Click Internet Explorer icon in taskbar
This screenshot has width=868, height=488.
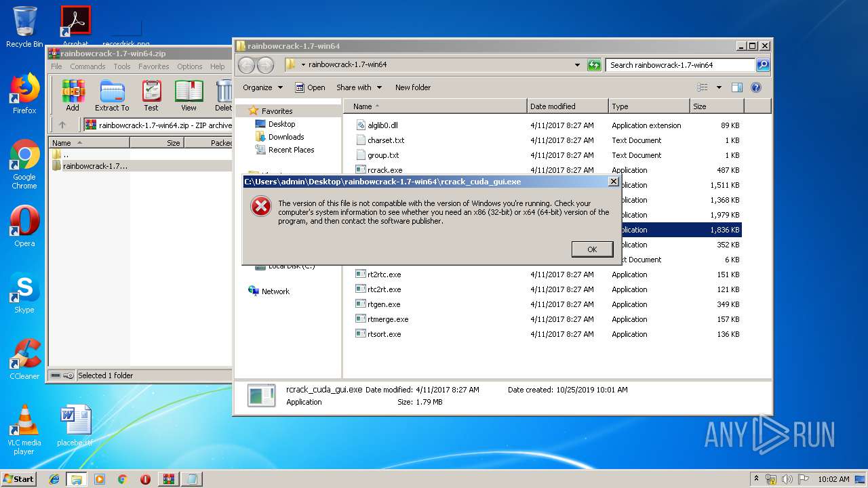click(x=54, y=479)
